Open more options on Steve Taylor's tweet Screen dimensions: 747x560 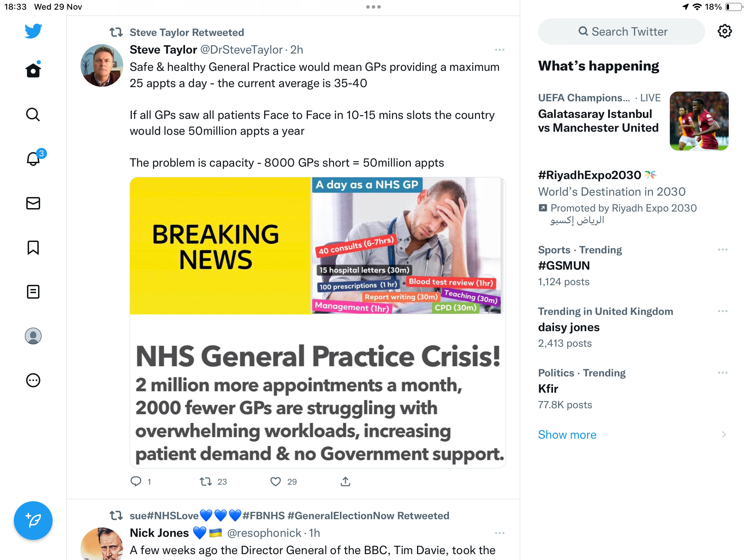point(499,50)
